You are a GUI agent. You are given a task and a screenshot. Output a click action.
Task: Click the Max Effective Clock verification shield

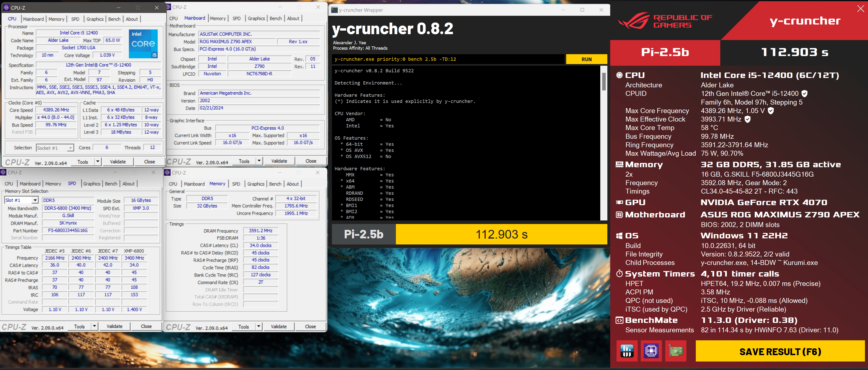tap(747, 119)
